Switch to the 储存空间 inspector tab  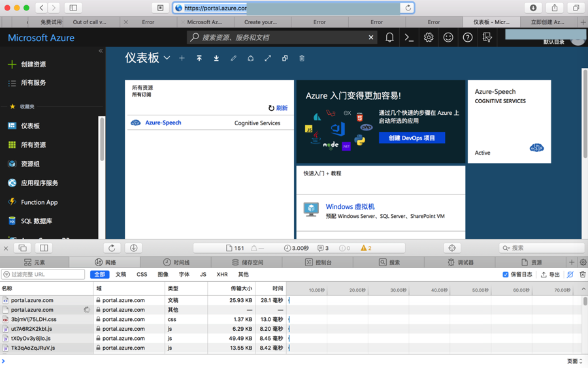(x=247, y=262)
